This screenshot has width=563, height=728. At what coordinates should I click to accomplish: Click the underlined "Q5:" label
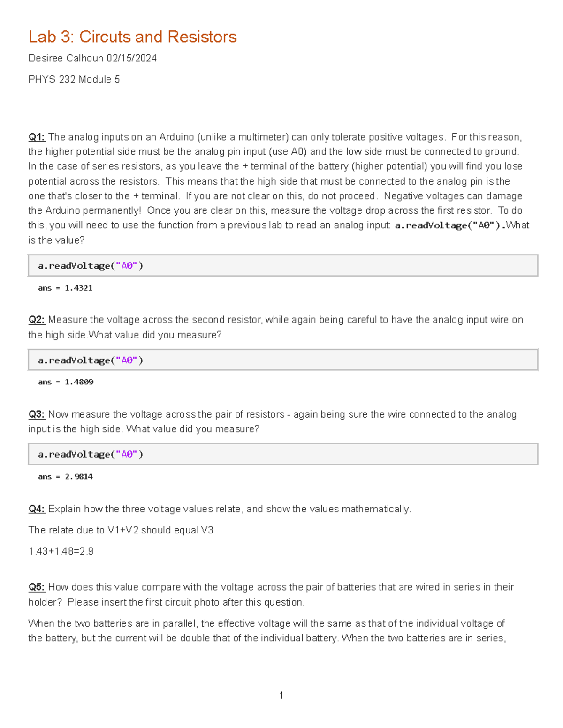point(37,587)
